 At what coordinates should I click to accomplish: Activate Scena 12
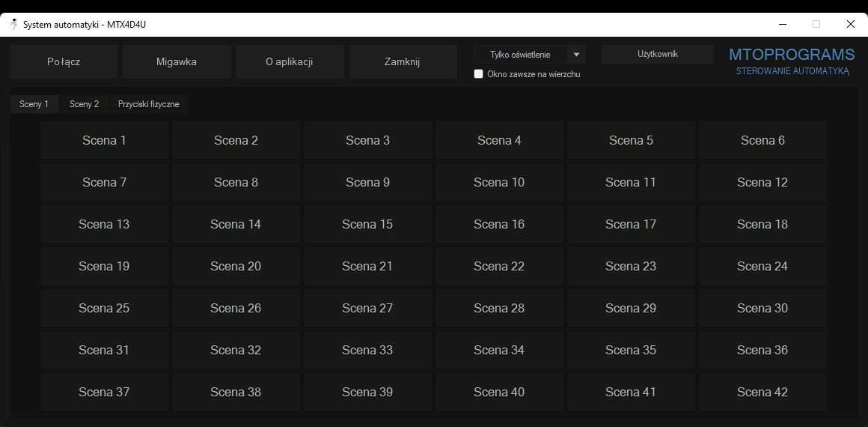[x=763, y=183]
